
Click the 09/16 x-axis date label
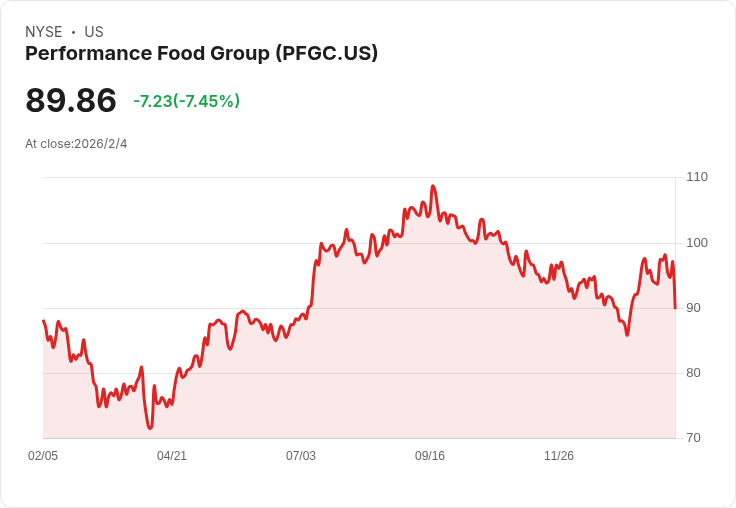tap(429, 455)
